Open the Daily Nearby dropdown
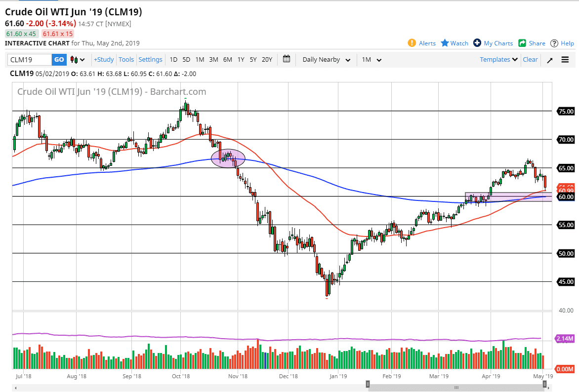The width and height of the screenshot is (579, 392). tap(326, 59)
